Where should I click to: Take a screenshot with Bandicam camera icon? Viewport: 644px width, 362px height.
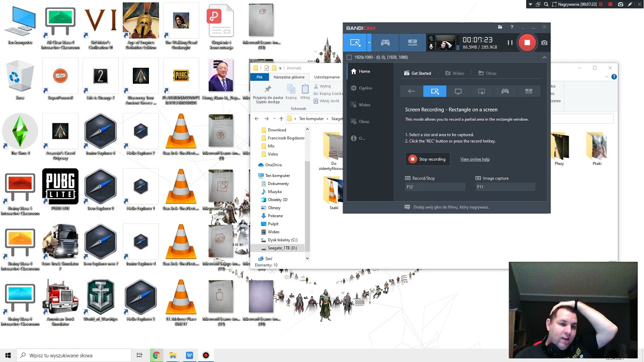coord(544,43)
